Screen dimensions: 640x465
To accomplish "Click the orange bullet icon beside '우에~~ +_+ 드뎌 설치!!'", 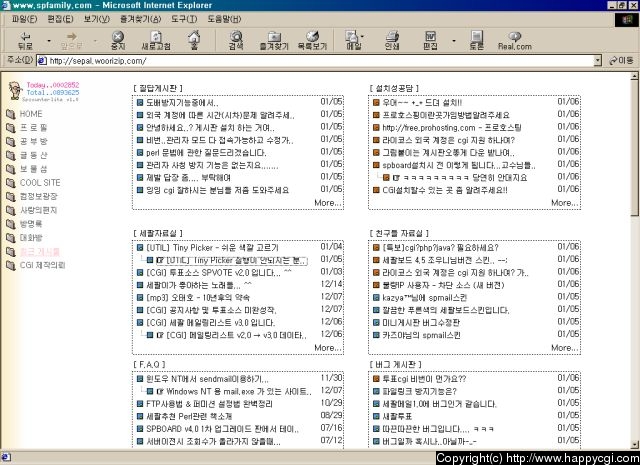I will (x=376, y=102).
